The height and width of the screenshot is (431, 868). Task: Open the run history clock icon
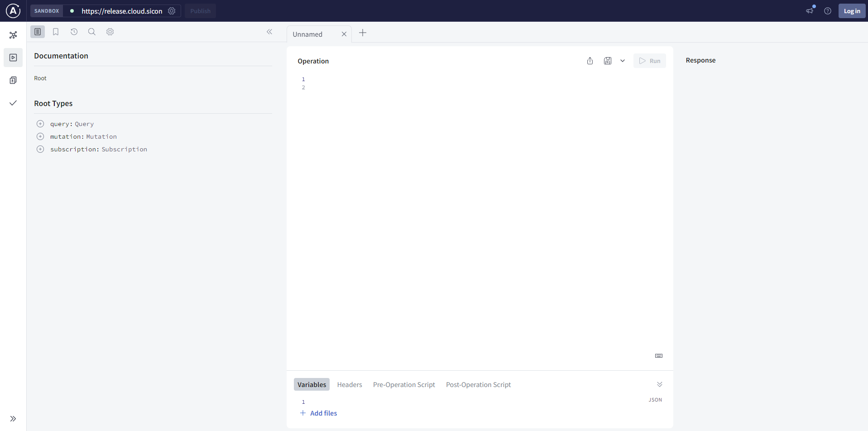click(74, 32)
